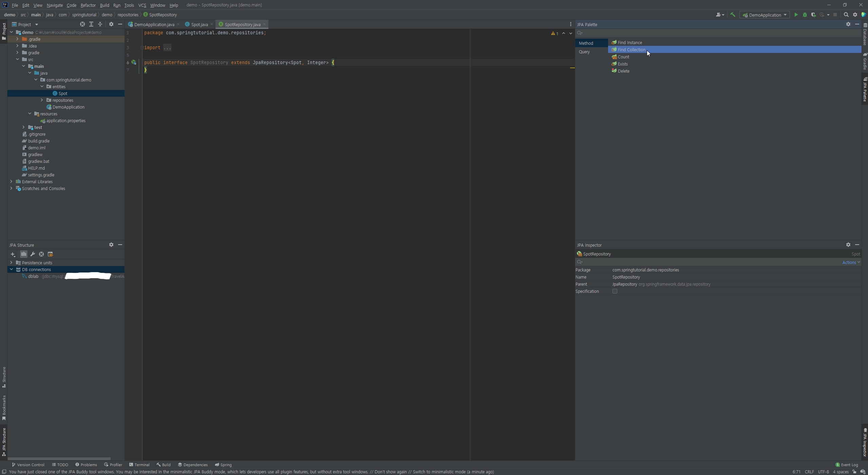
Task: Expand Persistence units node
Action: (11, 263)
